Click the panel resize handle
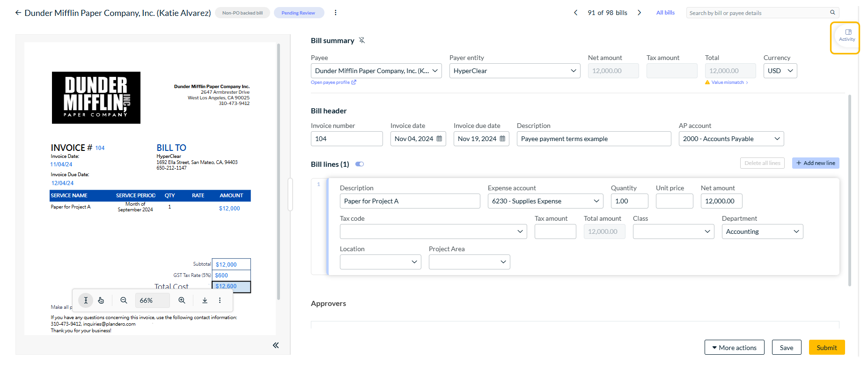868x373 pixels. (290, 194)
